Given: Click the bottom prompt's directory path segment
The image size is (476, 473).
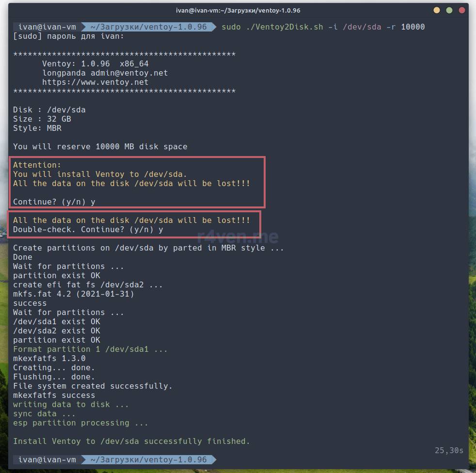Looking at the screenshot, I should (x=148, y=459).
